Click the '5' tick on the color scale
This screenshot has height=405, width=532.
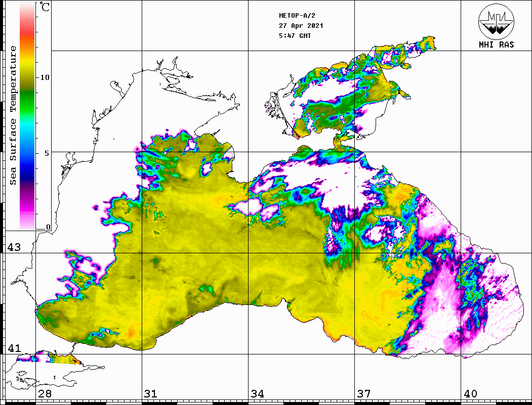(x=47, y=153)
